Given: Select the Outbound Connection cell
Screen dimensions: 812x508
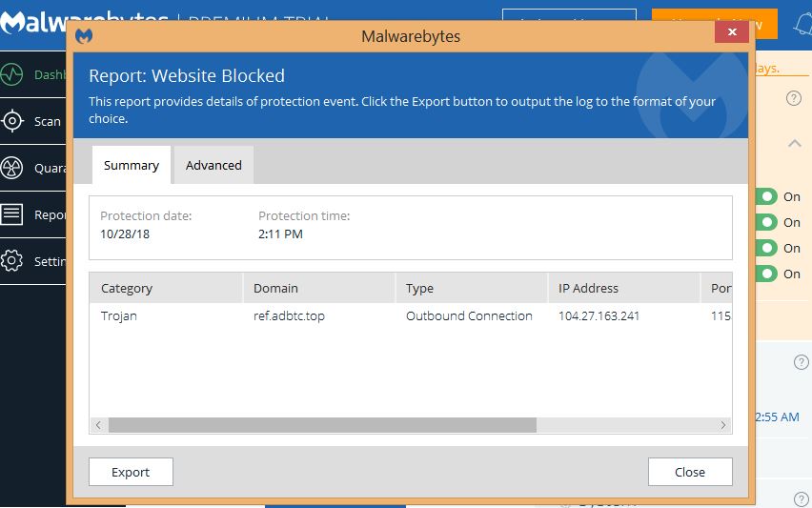Looking at the screenshot, I should click(x=469, y=315).
